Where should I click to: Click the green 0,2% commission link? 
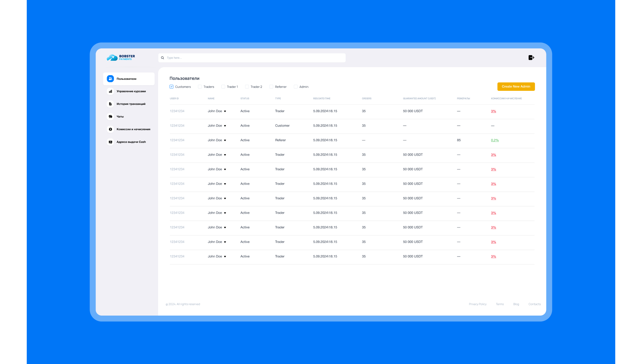[495, 140]
